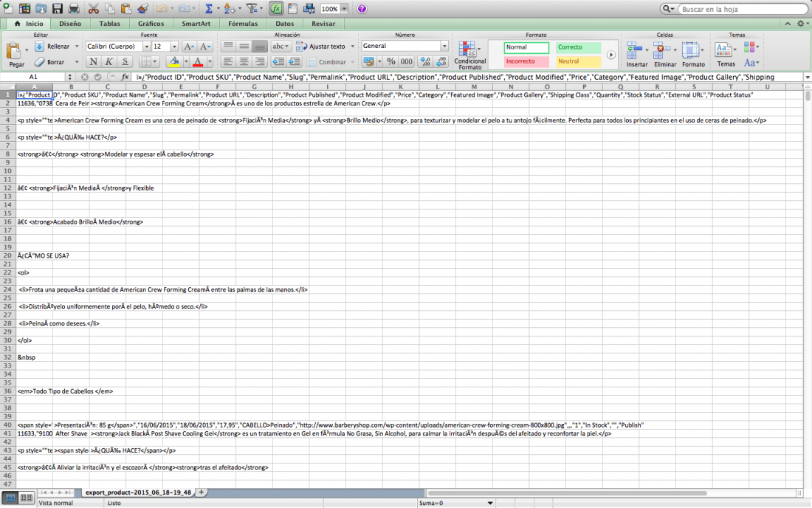The height and width of the screenshot is (508, 812).
Task: Cut the selection with the scissors icon
Action: click(93, 8)
